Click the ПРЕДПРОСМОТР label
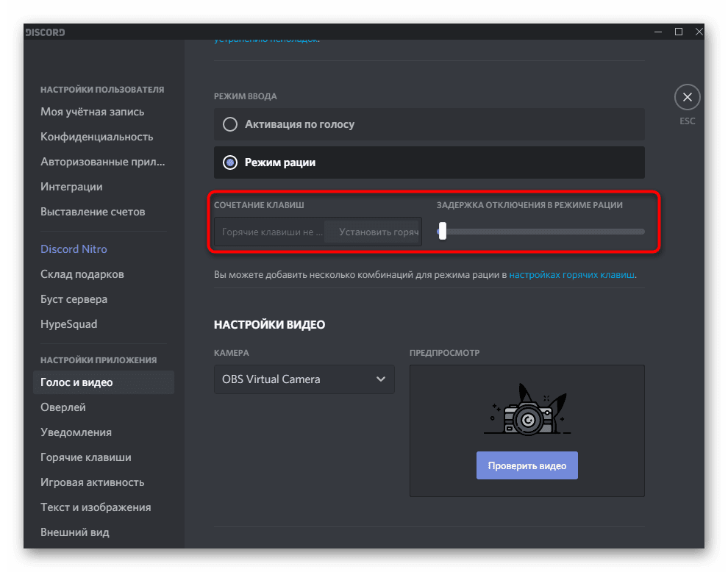The image size is (728, 572). tap(444, 353)
